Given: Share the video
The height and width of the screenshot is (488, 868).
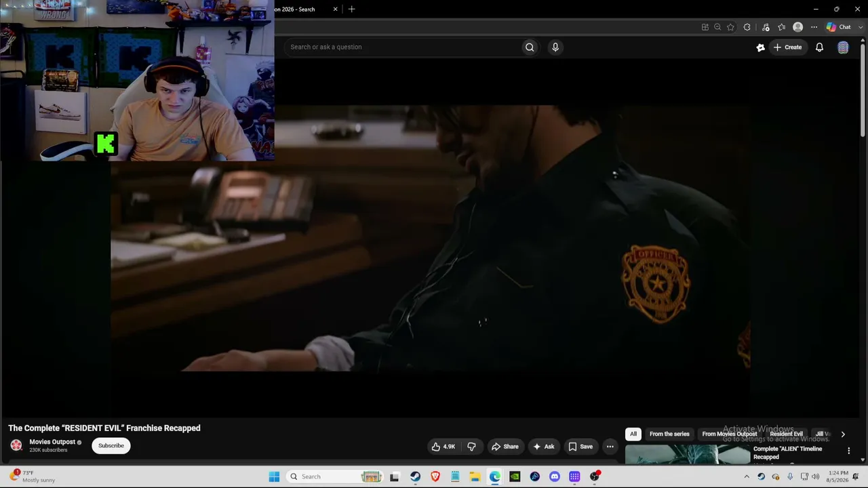Looking at the screenshot, I should 505,447.
